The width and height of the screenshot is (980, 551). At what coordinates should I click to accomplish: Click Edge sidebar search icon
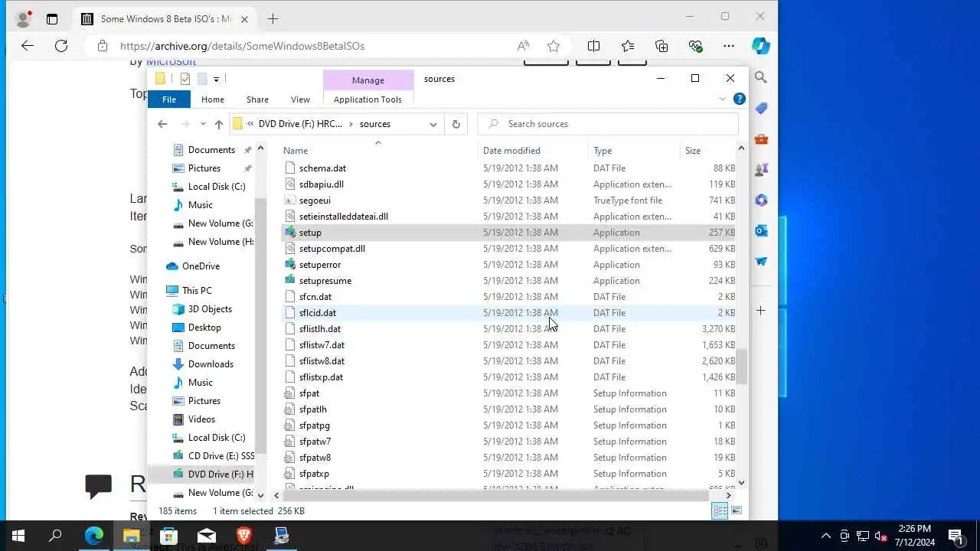[761, 77]
